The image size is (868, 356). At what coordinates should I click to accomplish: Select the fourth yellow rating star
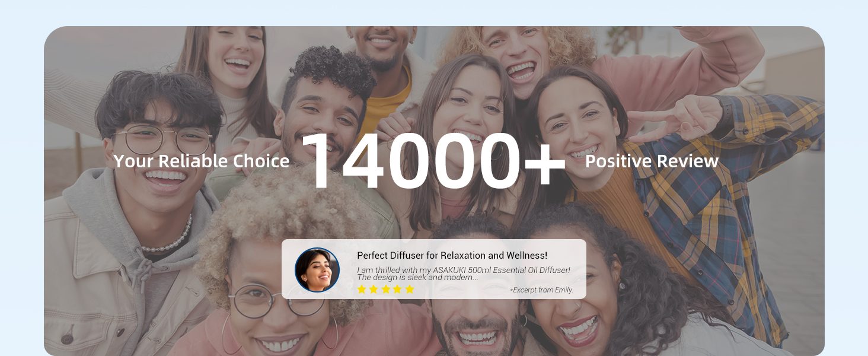pos(397,290)
